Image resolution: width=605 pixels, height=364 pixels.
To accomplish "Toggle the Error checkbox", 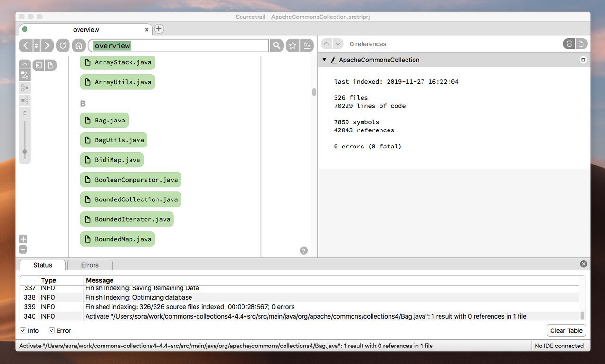I will coord(52,330).
